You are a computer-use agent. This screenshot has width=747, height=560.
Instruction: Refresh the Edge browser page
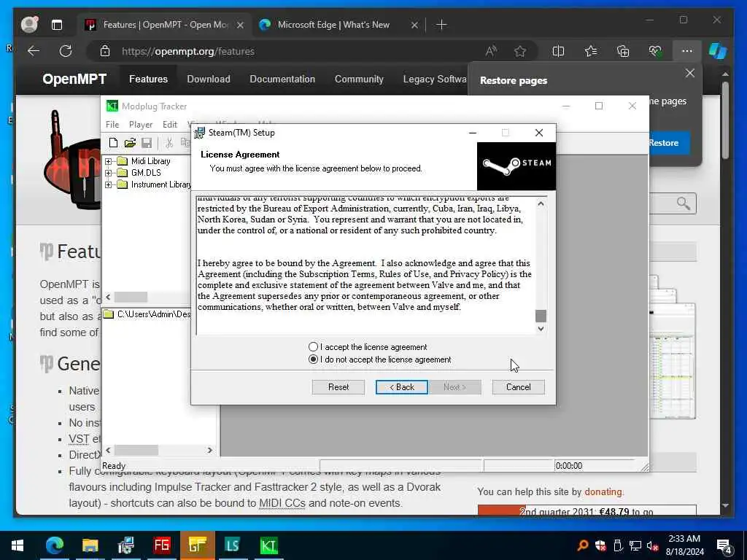click(66, 51)
